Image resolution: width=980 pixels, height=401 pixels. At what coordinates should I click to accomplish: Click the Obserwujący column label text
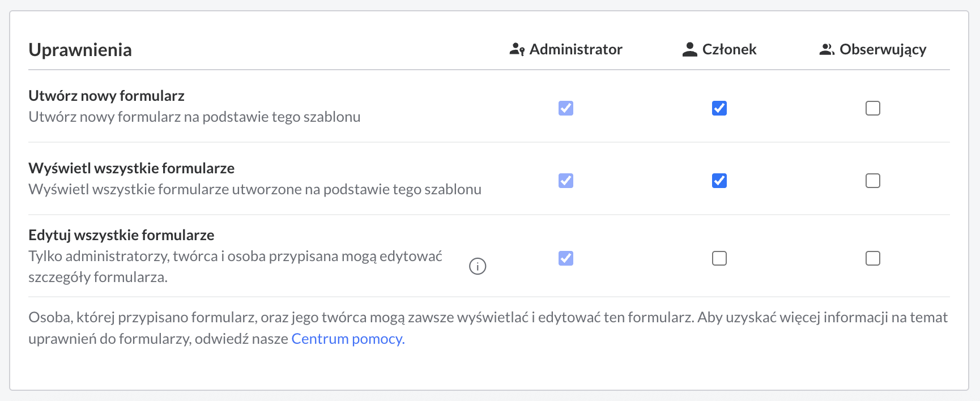tap(883, 50)
